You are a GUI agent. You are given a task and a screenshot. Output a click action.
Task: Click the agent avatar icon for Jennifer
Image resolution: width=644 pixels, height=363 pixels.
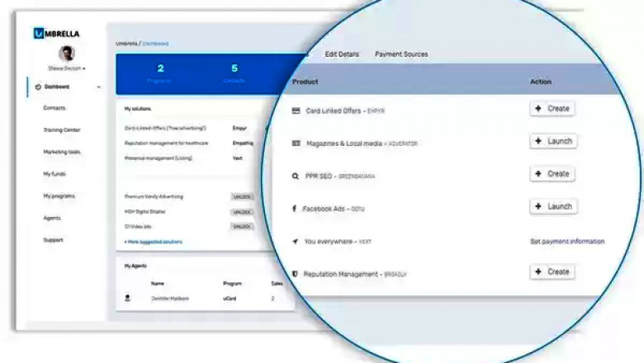[x=127, y=296]
